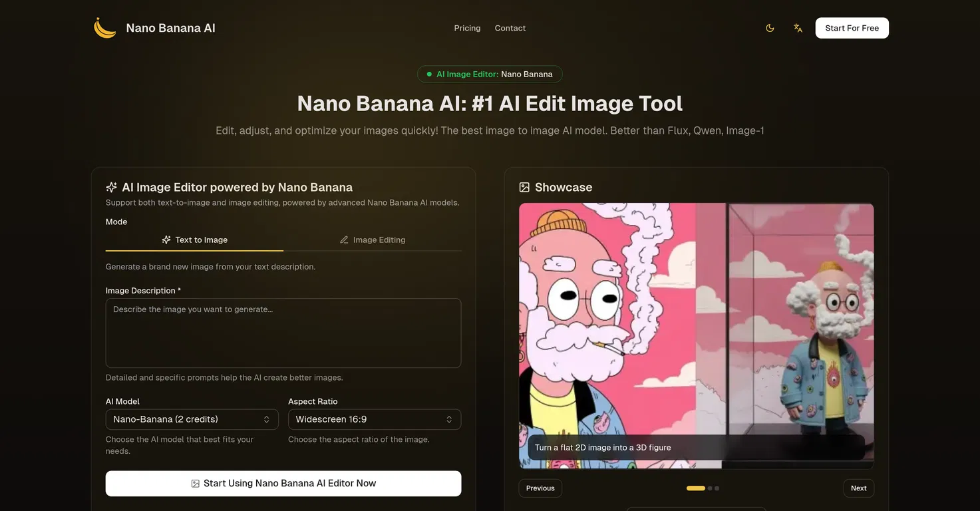
Task: Click the green status dot in the badge
Action: click(x=429, y=75)
